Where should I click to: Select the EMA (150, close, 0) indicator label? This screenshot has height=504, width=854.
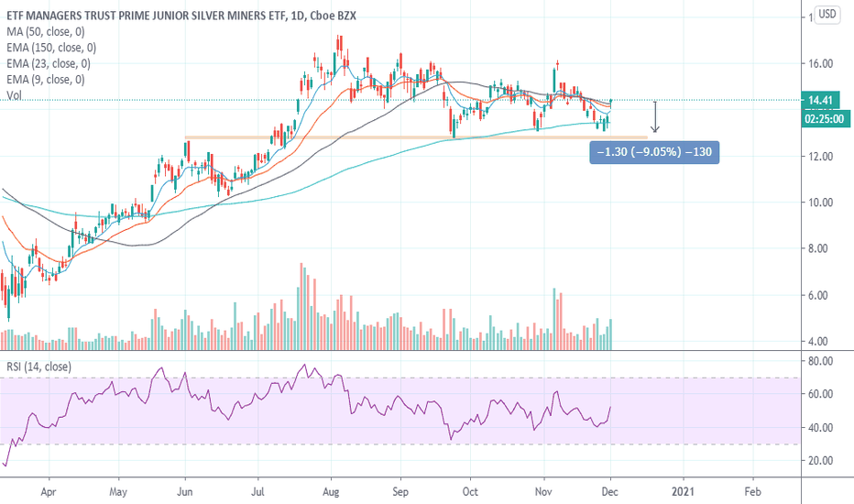51,48
